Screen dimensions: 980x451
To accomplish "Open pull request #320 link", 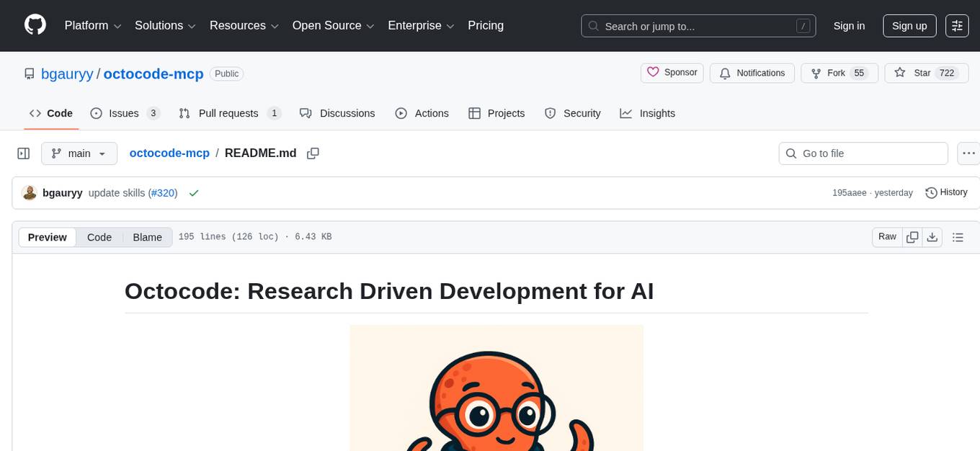I will tap(163, 192).
